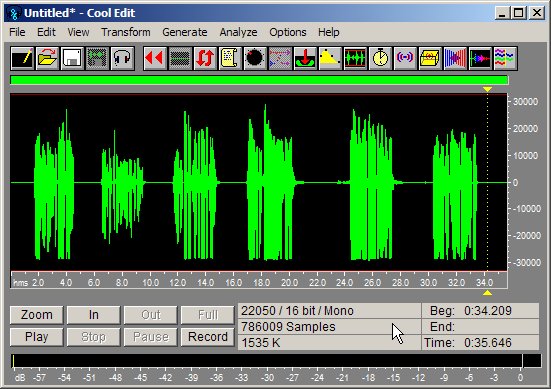Click the black icon with colored waveform arrow
The width and height of the screenshot is (551, 389).
(x=480, y=58)
